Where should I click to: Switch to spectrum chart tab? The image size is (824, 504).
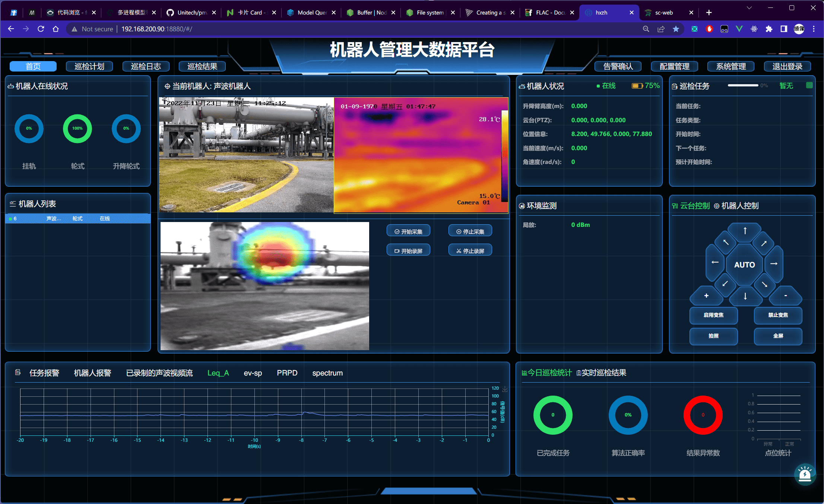[327, 373]
